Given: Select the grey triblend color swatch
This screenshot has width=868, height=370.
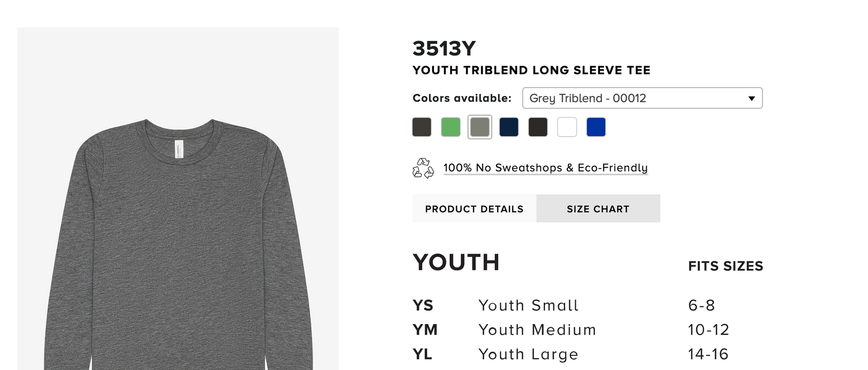Looking at the screenshot, I should tap(479, 127).
